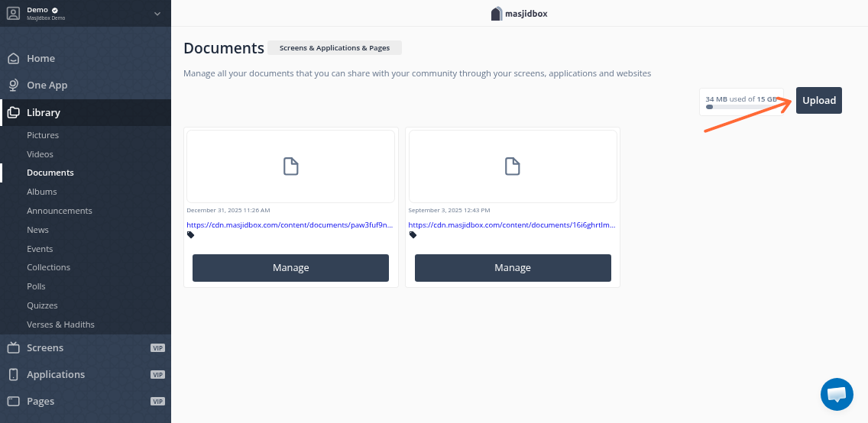Select Documents in the Library submenu
This screenshot has width=868, height=423.
[x=50, y=173]
